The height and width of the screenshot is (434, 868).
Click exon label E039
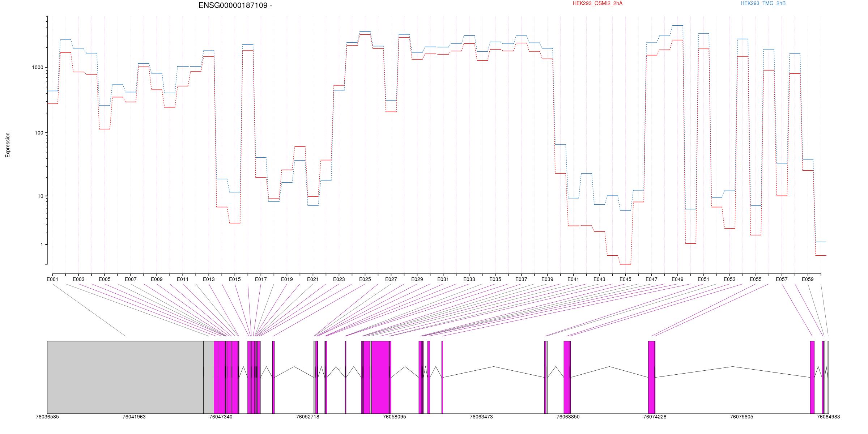[x=547, y=279]
